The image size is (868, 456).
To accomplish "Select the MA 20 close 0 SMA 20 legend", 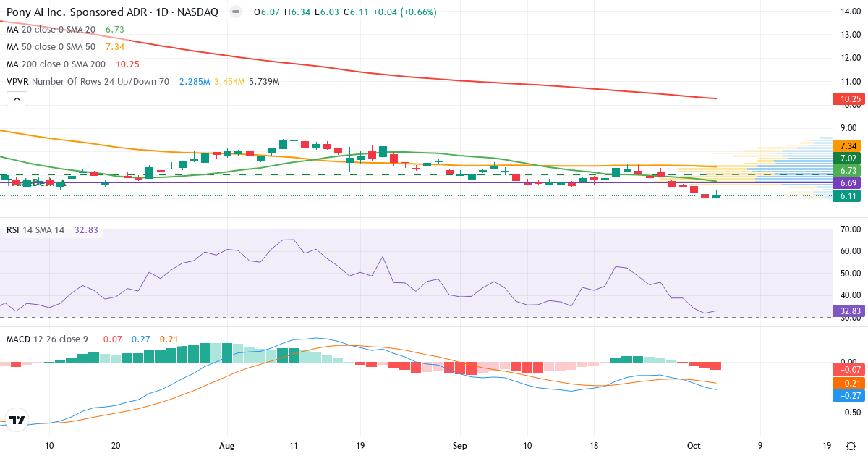I will [51, 30].
